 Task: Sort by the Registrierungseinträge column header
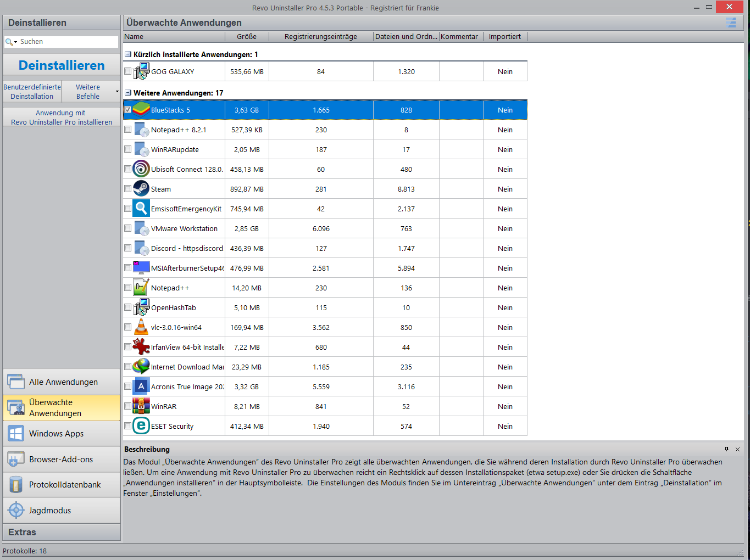click(321, 37)
